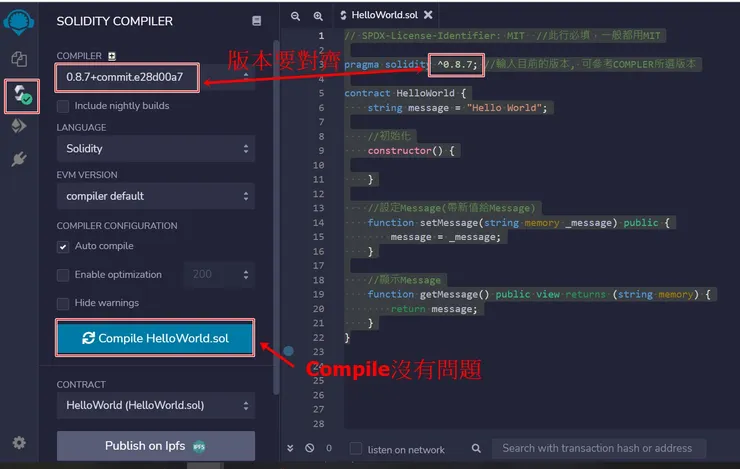Open compiler version 0.8.7 dropdown
The image size is (740, 469).
tap(156, 77)
